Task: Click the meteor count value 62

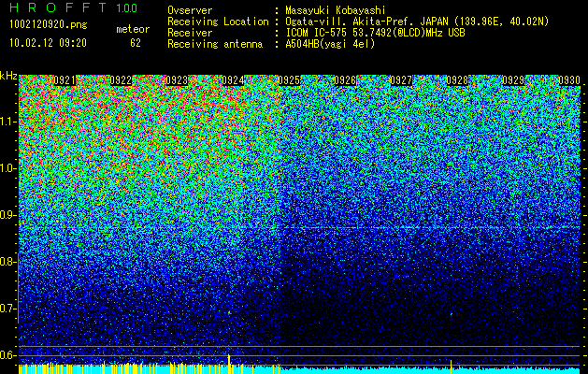Action: point(136,43)
